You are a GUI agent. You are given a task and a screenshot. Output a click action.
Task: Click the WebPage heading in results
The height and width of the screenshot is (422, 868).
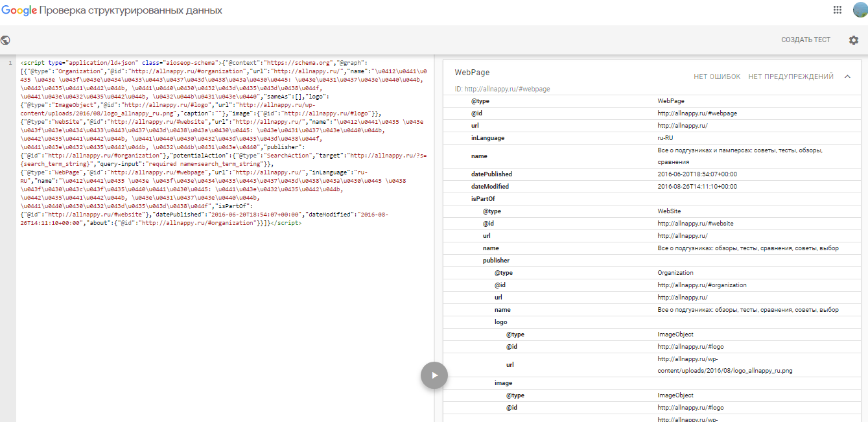tap(472, 73)
